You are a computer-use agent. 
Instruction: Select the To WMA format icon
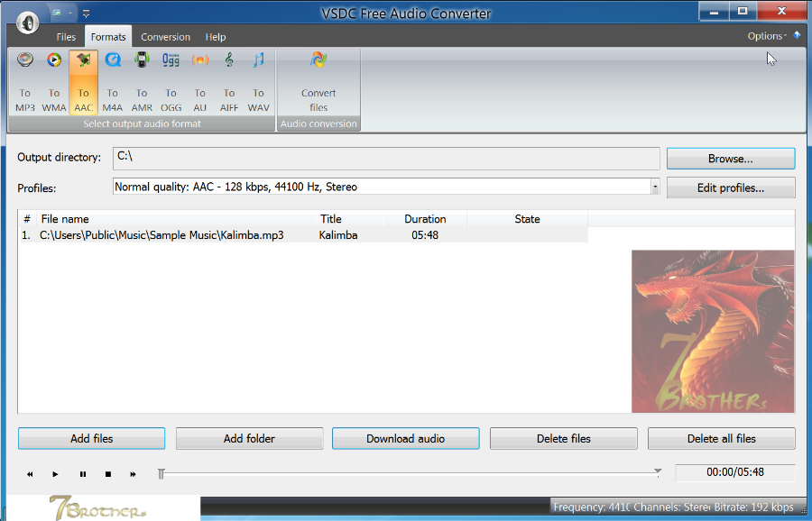pyautogui.click(x=54, y=82)
